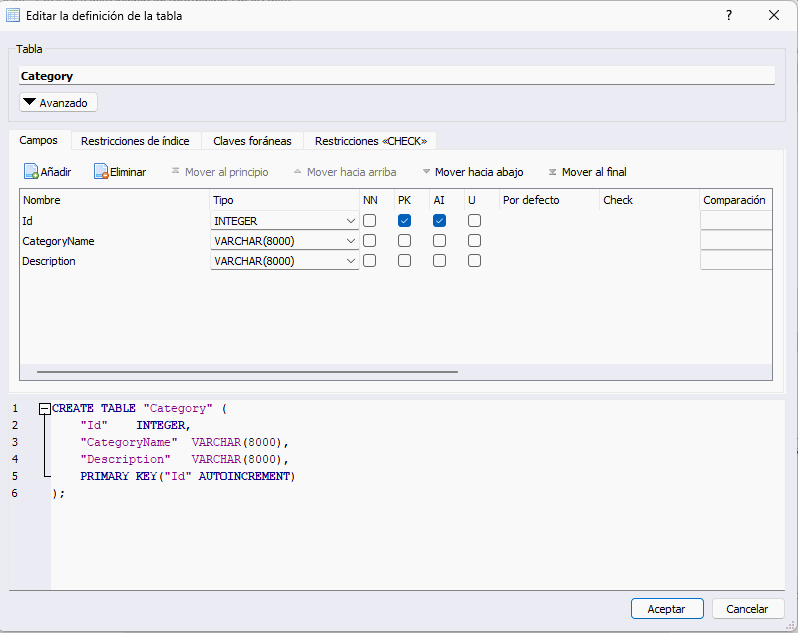Click the dialog resize grip corner
Image resolution: width=798 pixels, height=633 pixels.
coord(790,625)
